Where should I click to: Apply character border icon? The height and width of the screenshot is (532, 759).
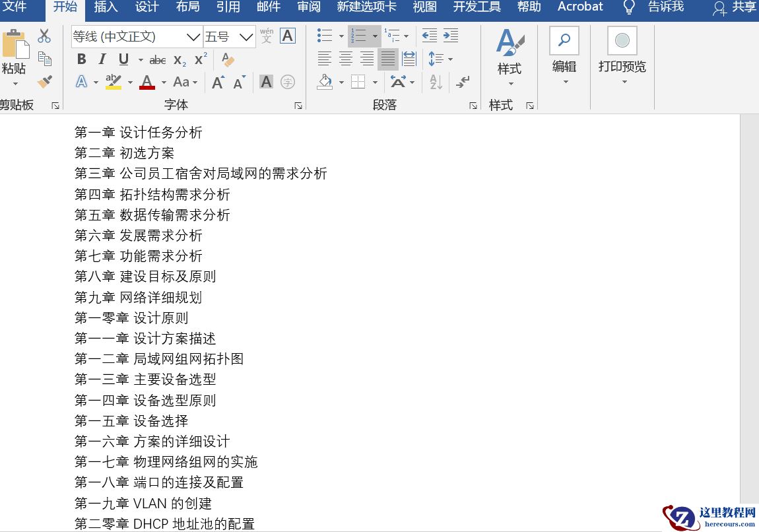pos(288,36)
